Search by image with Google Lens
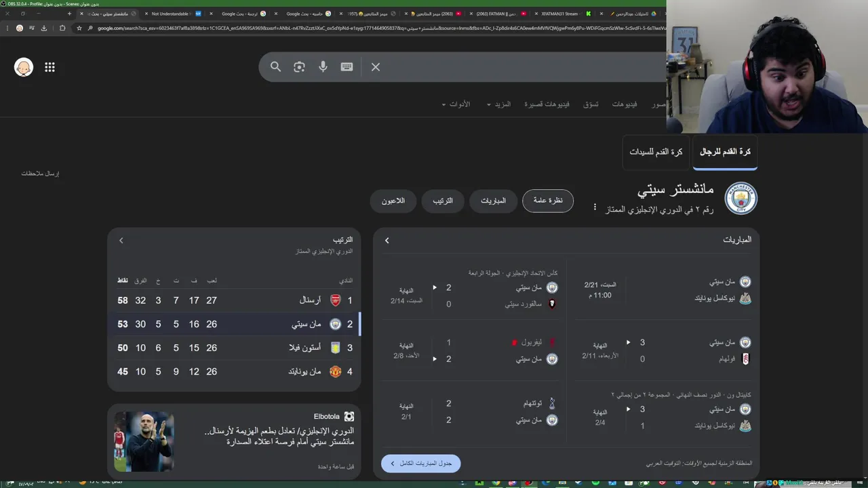The image size is (868, 488). click(x=299, y=66)
